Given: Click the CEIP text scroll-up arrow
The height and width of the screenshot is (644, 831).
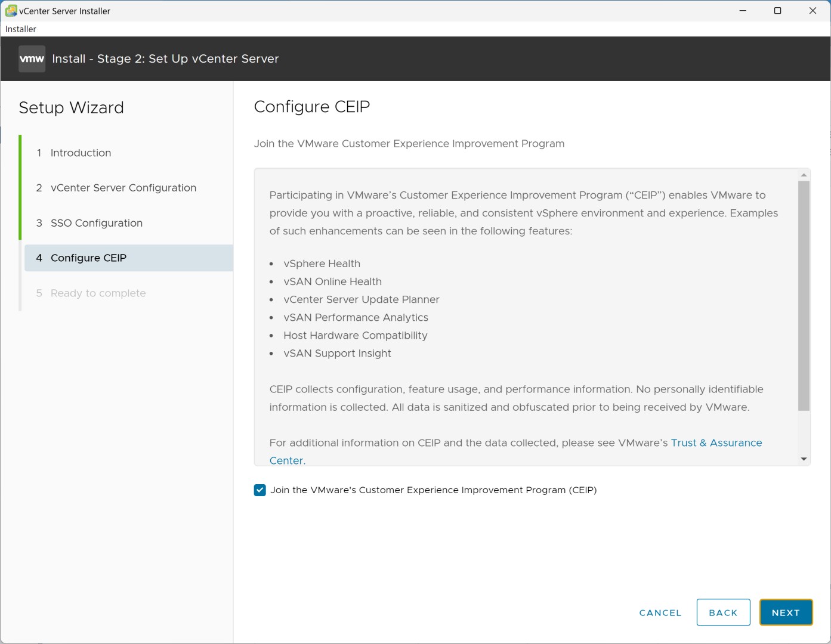Looking at the screenshot, I should [x=804, y=175].
